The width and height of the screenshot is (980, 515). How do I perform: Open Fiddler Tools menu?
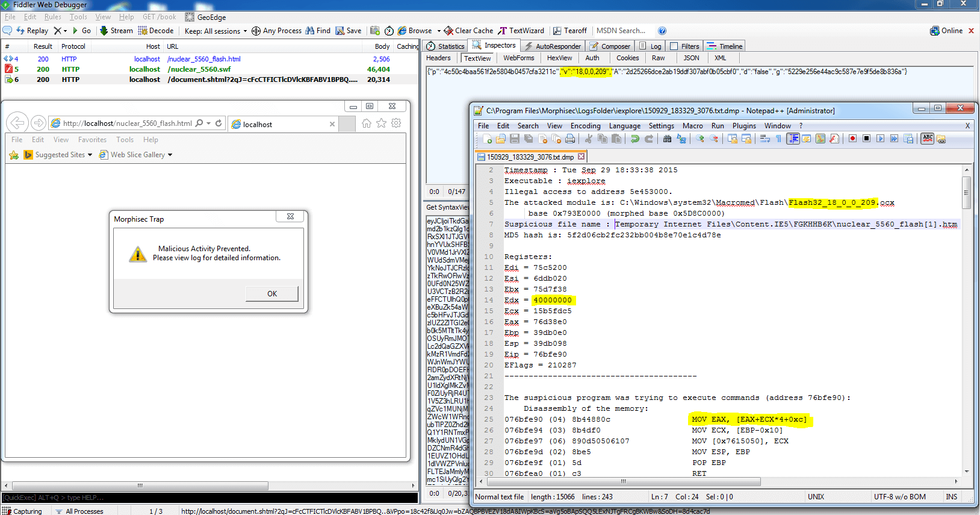78,17
